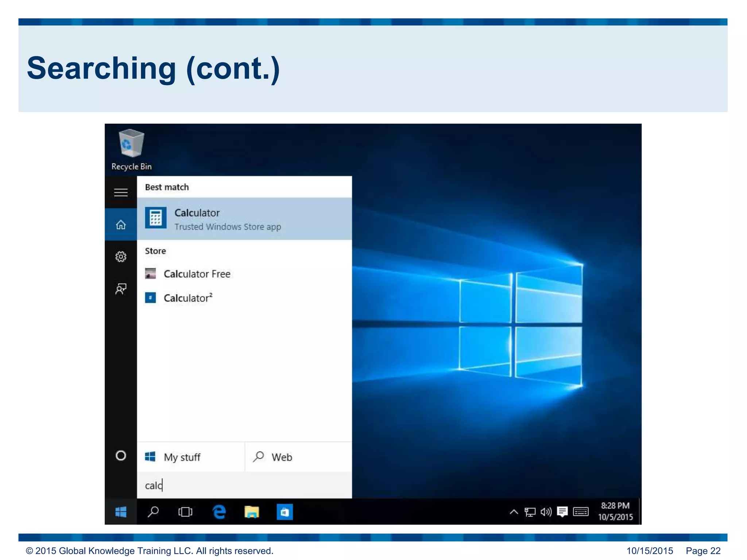
Task: Select the Home icon in sidebar
Action: pos(121,225)
